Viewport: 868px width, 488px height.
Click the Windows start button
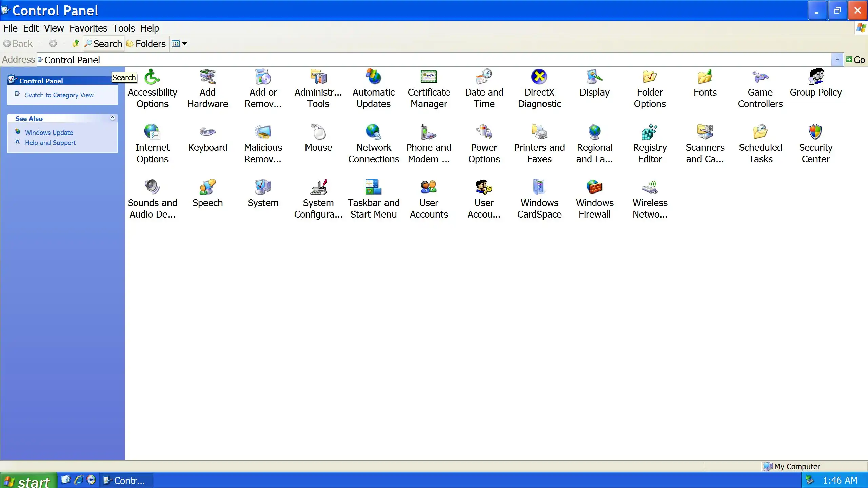(28, 481)
